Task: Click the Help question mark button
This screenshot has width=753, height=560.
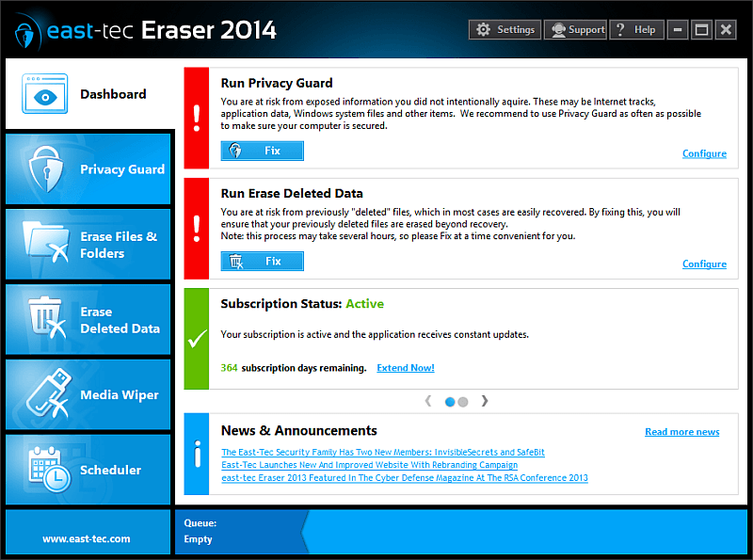Action: coord(636,30)
